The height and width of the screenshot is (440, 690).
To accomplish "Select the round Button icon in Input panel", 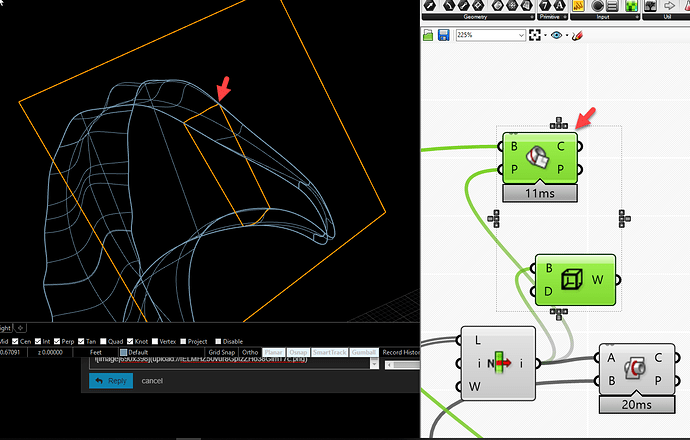I will pyautogui.click(x=598, y=5).
